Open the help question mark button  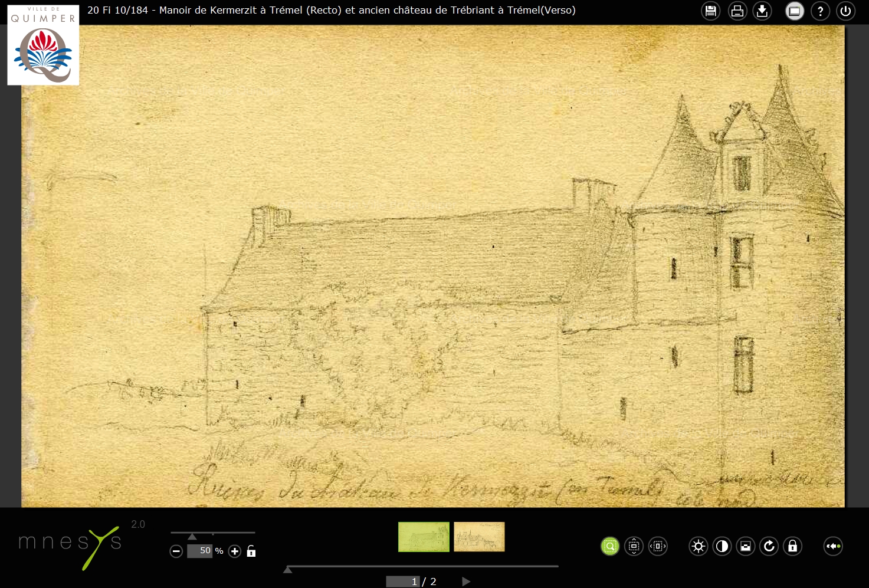[x=820, y=11]
